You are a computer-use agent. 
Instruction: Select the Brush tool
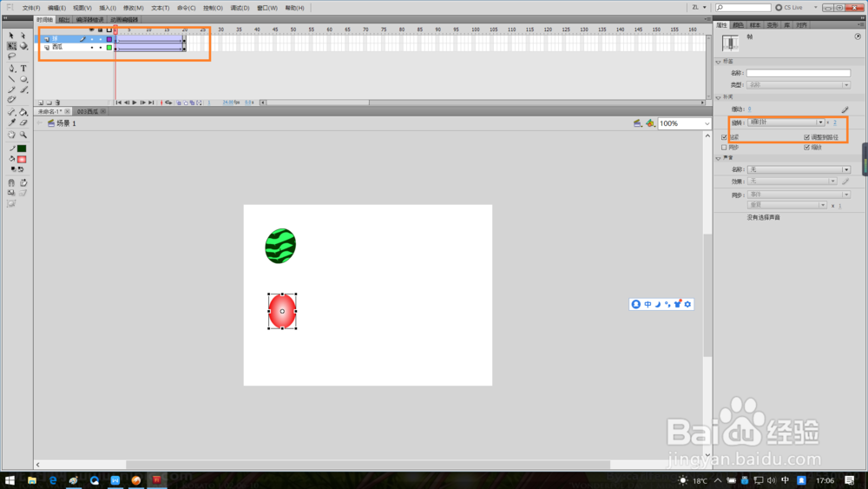23,89
